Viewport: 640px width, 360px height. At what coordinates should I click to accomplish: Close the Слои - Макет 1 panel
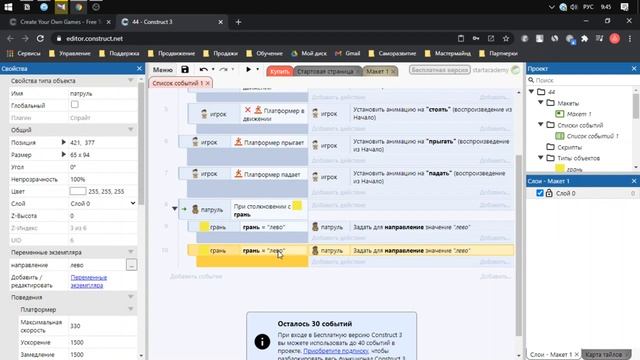634,181
